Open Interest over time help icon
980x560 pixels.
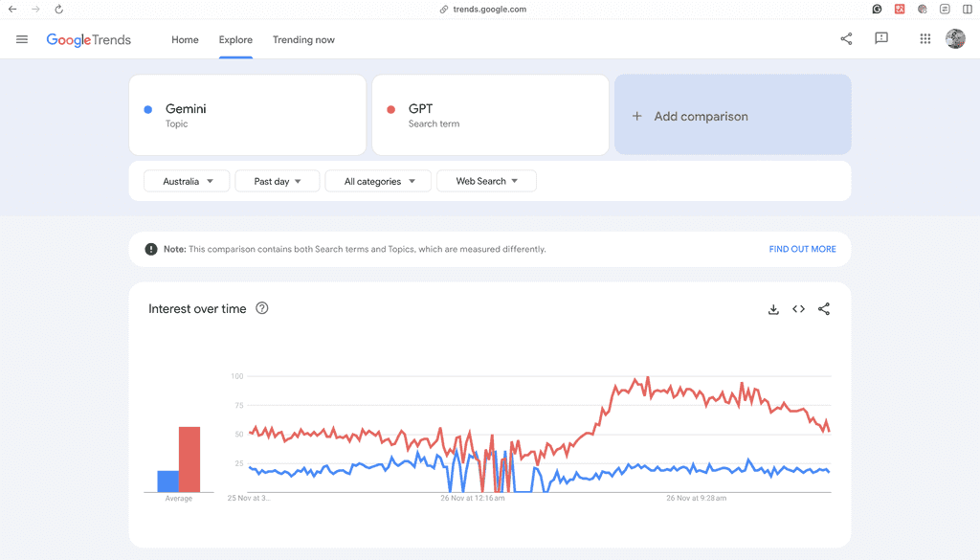(x=262, y=308)
